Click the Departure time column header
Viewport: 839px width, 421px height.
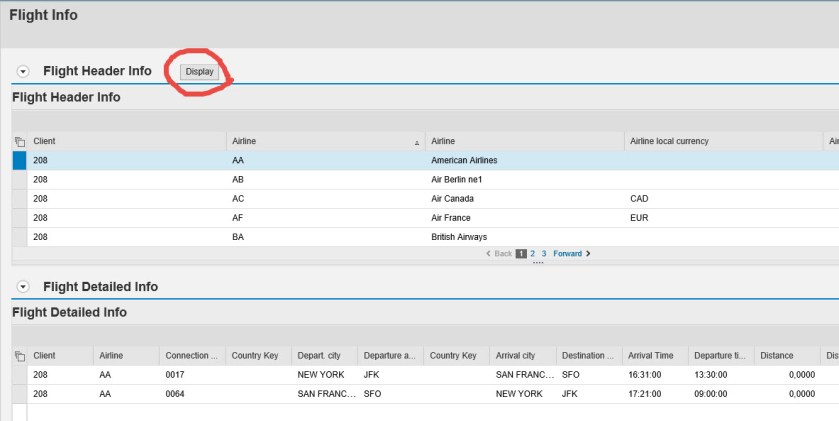tap(720, 356)
